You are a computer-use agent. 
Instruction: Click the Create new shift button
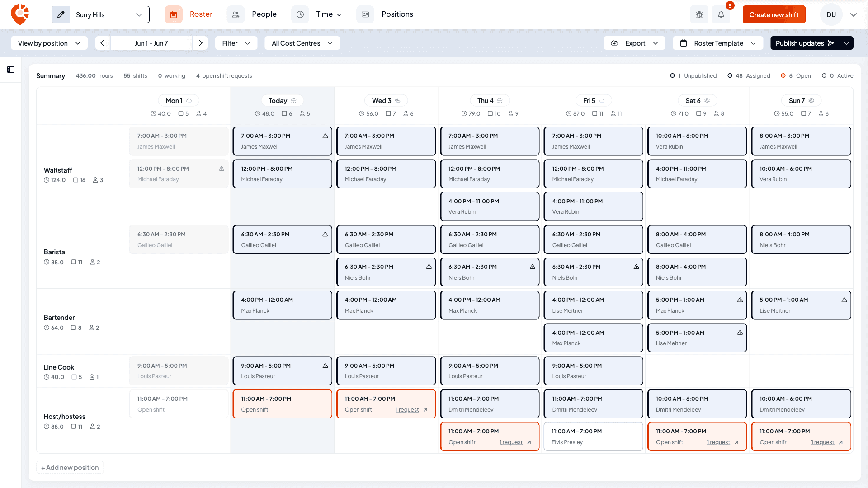[774, 14]
